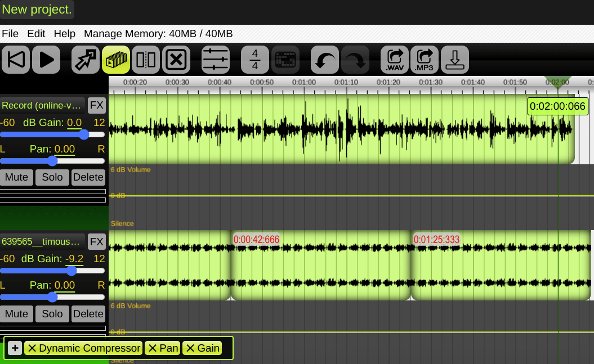
Task: Export the project as WAV
Action: (x=394, y=60)
